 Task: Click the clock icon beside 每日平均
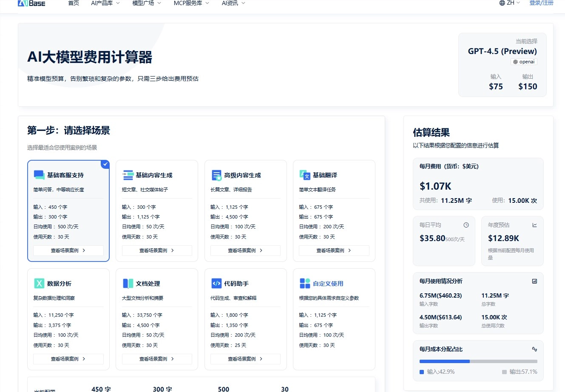[466, 225]
